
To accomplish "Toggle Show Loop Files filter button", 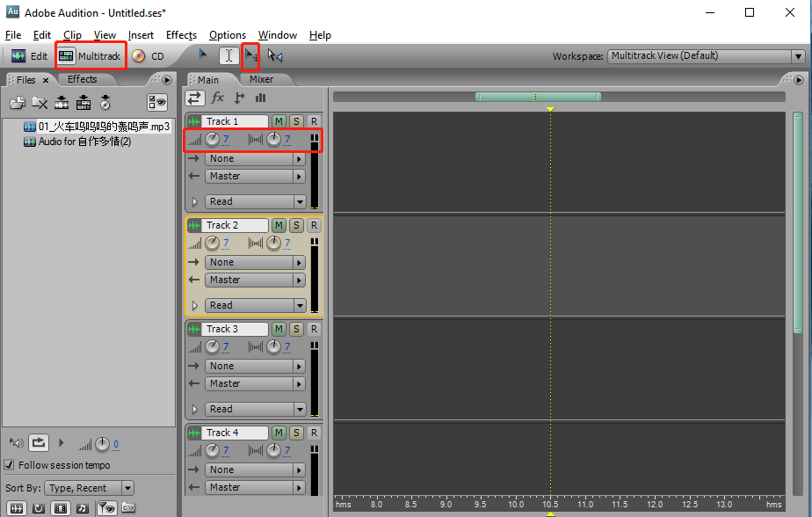I will (39, 508).
